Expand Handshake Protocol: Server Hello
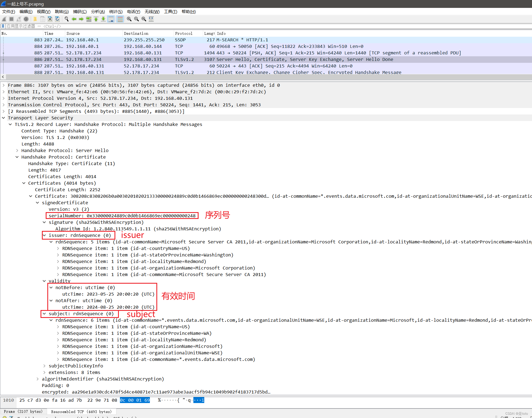Image resolution: width=532 pixels, height=418 pixels. [17, 150]
